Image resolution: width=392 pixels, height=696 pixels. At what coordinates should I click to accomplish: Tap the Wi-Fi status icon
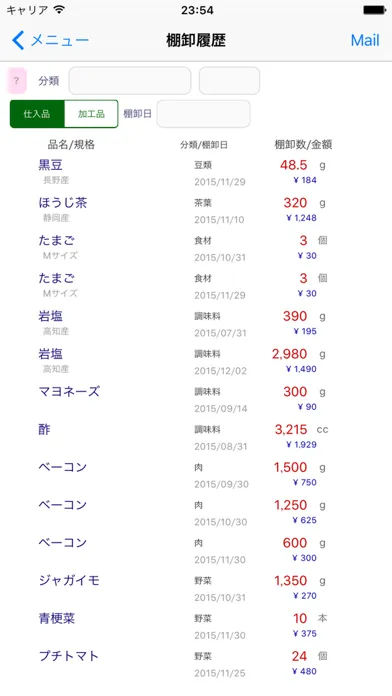click(58, 9)
